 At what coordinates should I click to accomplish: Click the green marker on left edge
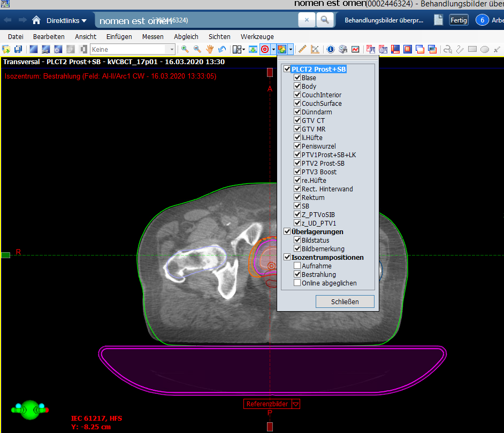click(x=5, y=255)
